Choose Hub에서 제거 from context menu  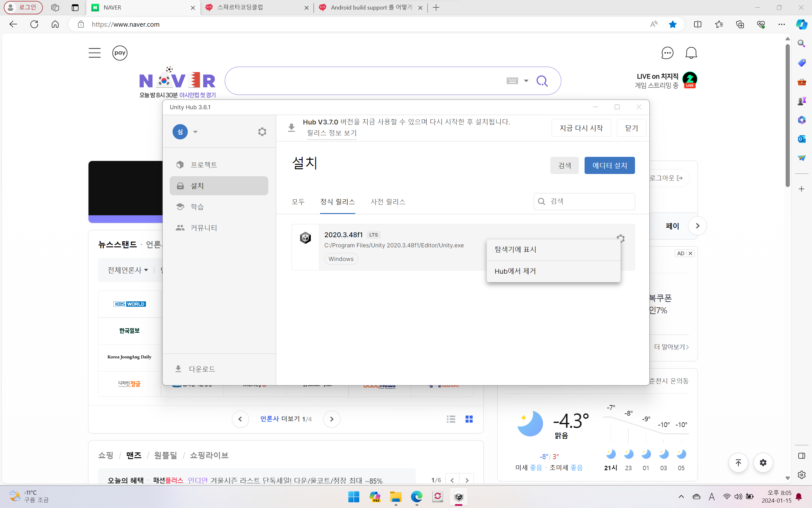click(x=553, y=271)
